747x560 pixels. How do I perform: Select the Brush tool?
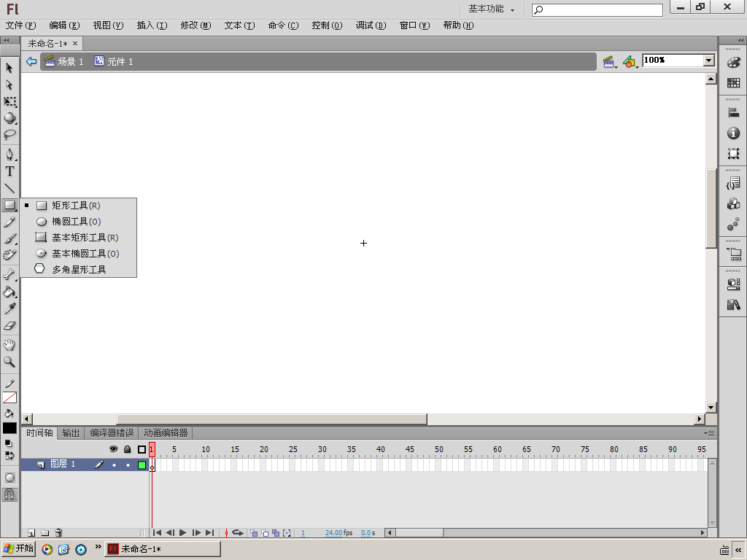[x=9, y=239]
